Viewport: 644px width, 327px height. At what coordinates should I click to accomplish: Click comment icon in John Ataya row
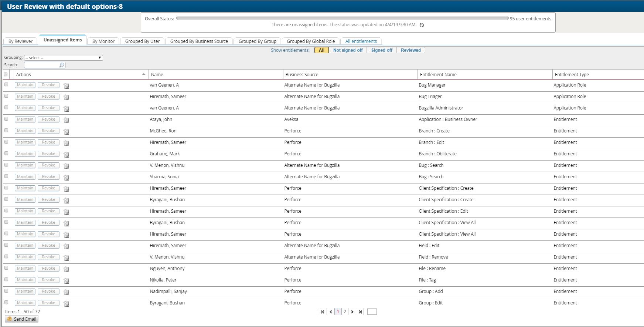66,120
